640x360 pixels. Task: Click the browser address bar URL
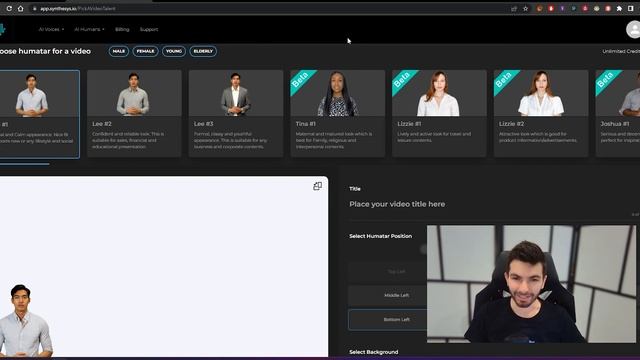pos(78,9)
